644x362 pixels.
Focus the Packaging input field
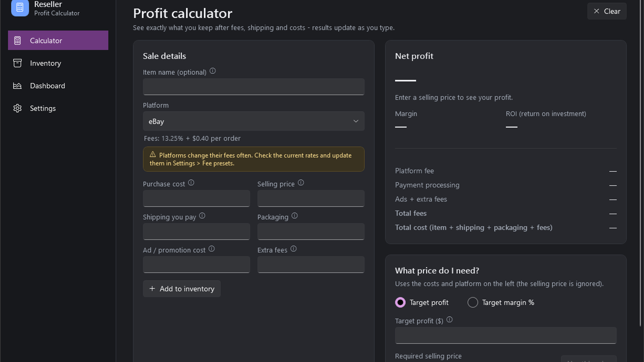click(x=311, y=232)
